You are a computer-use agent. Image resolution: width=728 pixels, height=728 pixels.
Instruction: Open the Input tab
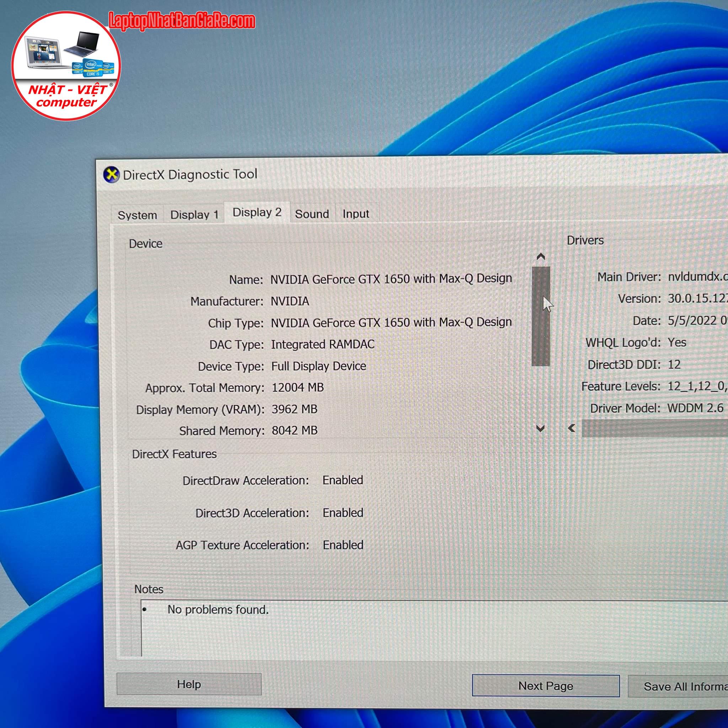356,214
